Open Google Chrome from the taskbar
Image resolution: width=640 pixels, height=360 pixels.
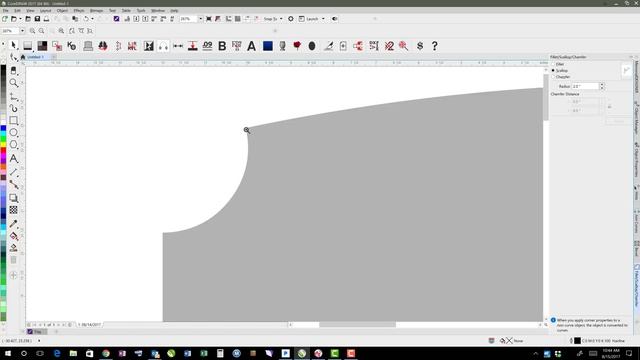coord(106,353)
